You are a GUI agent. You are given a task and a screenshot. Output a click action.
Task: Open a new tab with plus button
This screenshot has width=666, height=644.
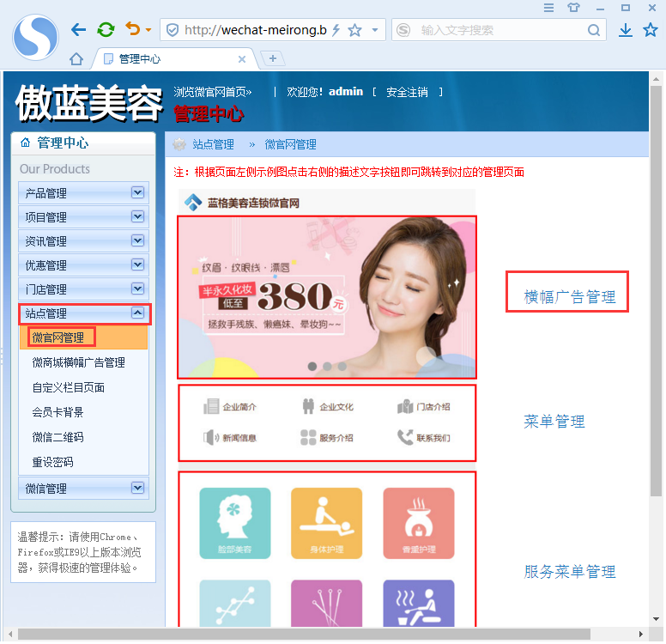[273, 58]
